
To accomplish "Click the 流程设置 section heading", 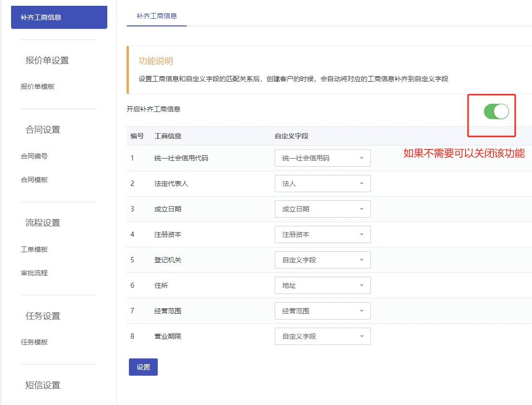I will pyautogui.click(x=43, y=222).
